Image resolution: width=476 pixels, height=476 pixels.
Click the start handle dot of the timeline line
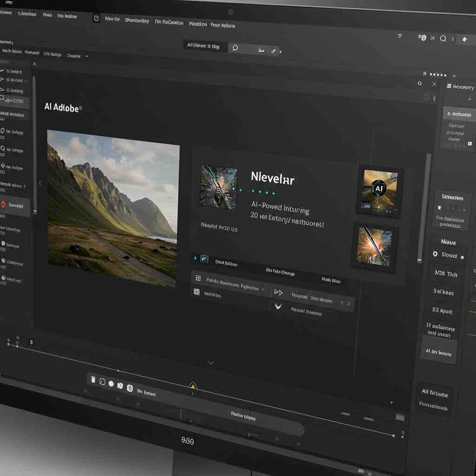pyautogui.click(x=8, y=344)
